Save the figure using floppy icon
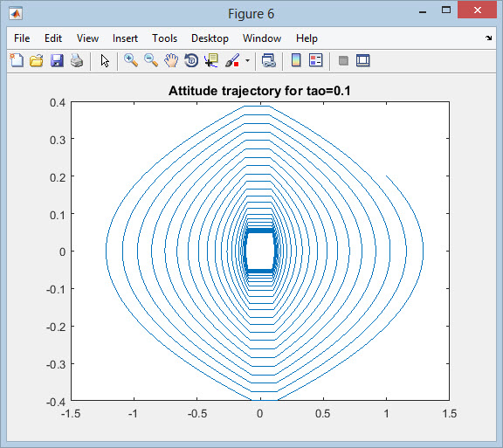The width and height of the screenshot is (503, 448). click(x=57, y=60)
